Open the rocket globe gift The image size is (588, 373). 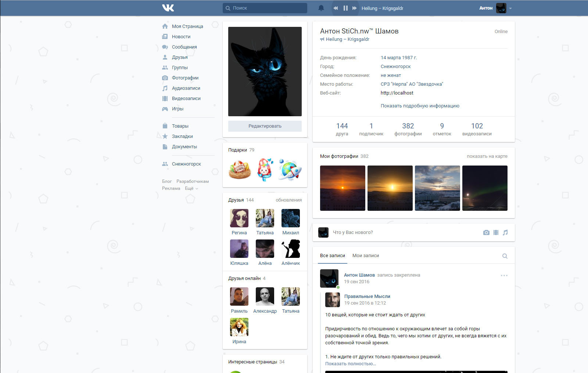290,170
